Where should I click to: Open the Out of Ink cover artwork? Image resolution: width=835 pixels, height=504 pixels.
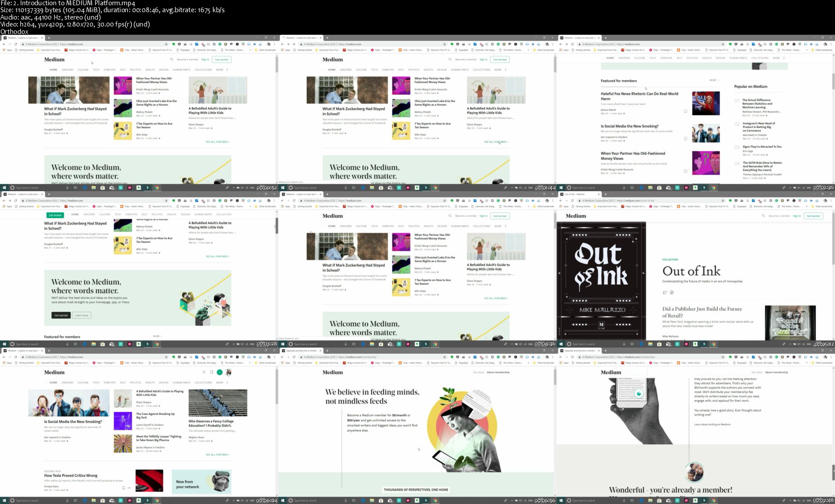pyautogui.click(x=601, y=281)
